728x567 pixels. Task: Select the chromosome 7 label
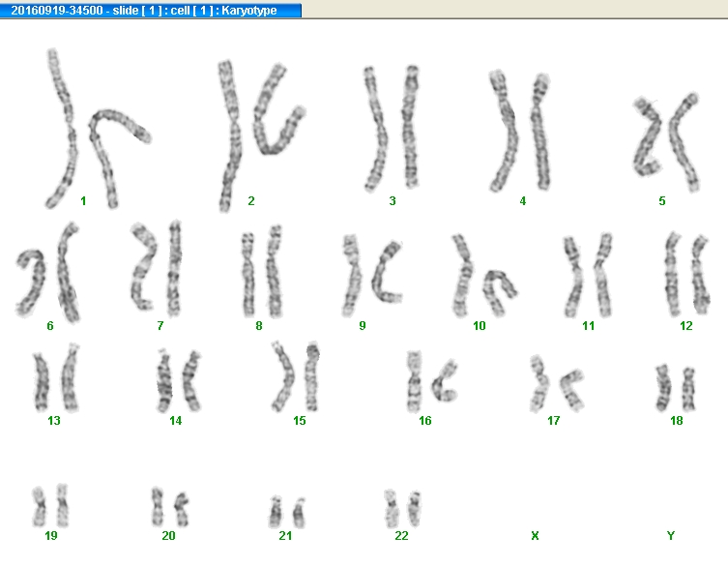tap(160, 326)
